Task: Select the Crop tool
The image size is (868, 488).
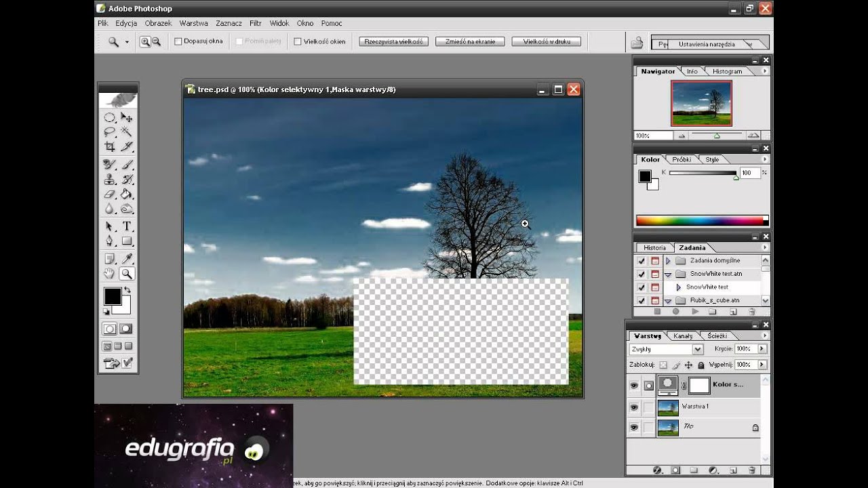Action: (x=109, y=146)
